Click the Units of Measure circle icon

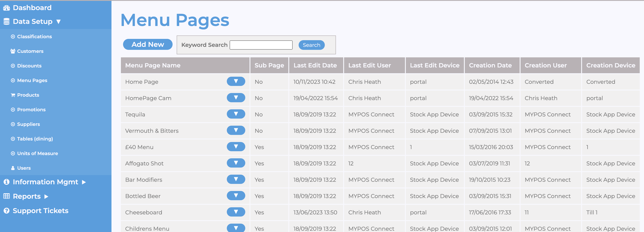pyautogui.click(x=13, y=154)
